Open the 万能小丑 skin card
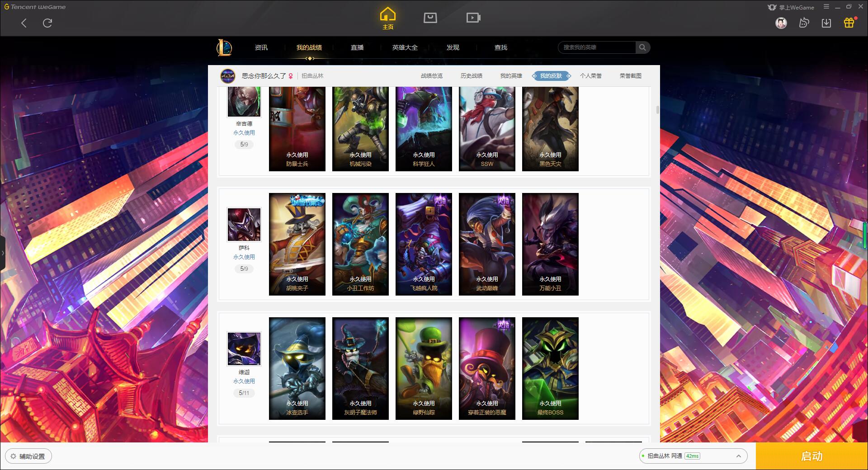868x470 pixels. point(550,244)
